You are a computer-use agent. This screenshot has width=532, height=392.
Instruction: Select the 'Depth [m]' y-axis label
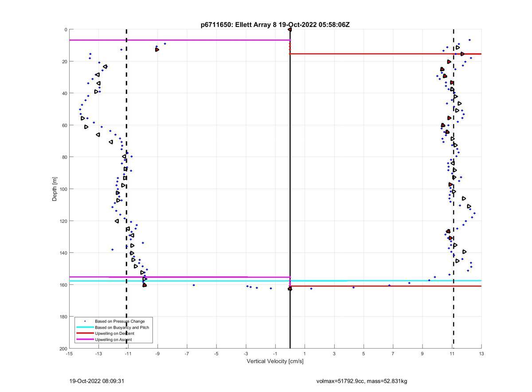(x=55, y=189)
